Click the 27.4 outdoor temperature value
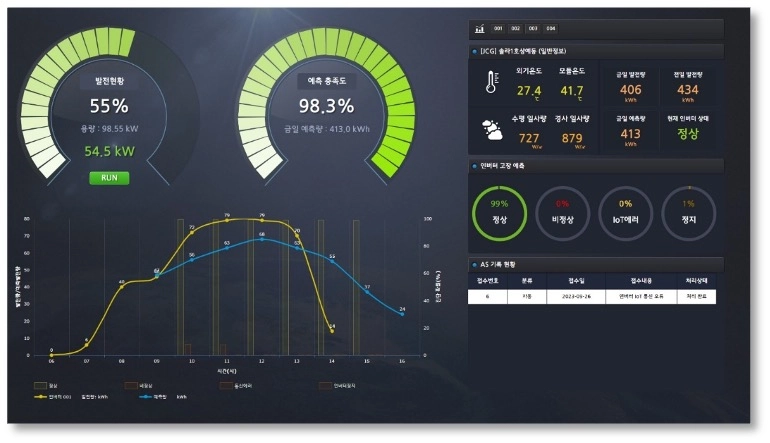The height and width of the screenshot is (443, 770). (529, 91)
